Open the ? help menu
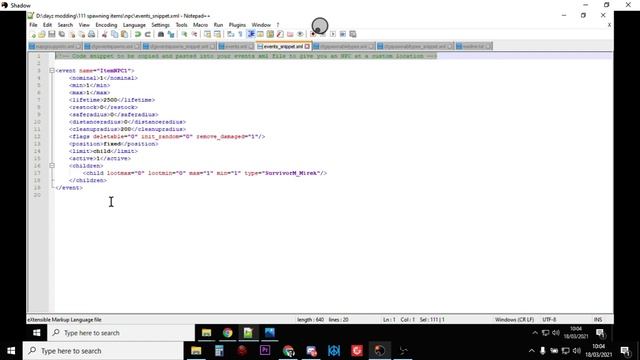 (x=278, y=25)
